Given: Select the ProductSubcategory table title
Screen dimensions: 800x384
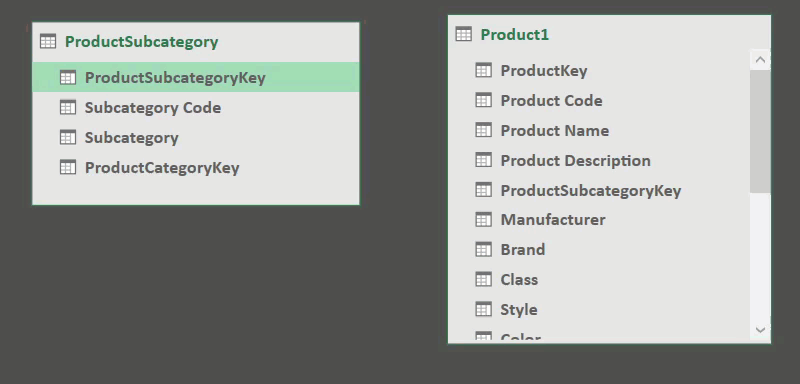Looking at the screenshot, I should coord(141,42).
